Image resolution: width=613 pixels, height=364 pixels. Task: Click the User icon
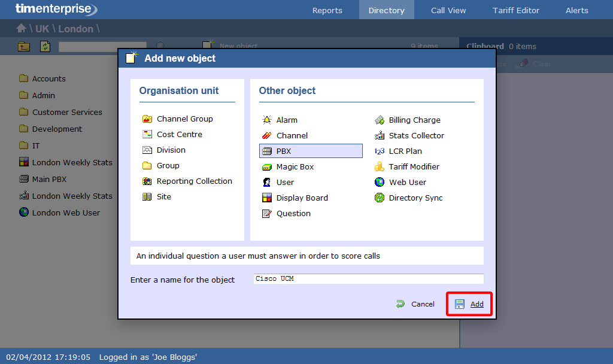(x=267, y=183)
